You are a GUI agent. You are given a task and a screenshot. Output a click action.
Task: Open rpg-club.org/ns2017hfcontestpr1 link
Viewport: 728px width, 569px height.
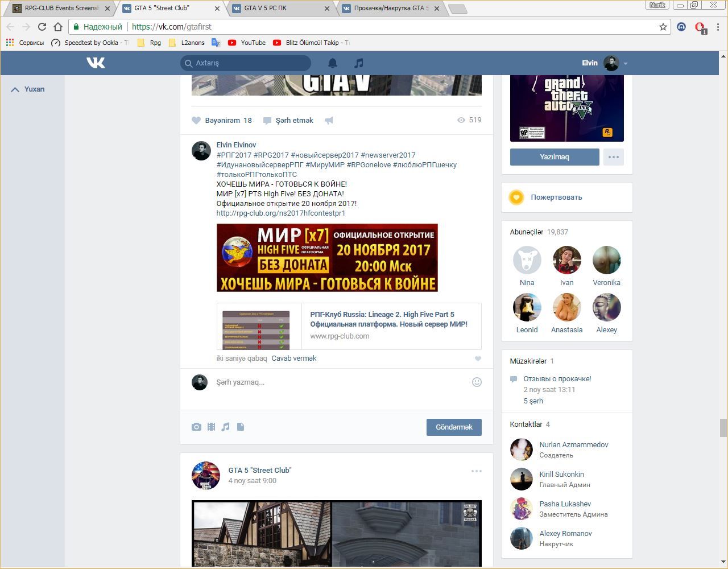(x=281, y=213)
